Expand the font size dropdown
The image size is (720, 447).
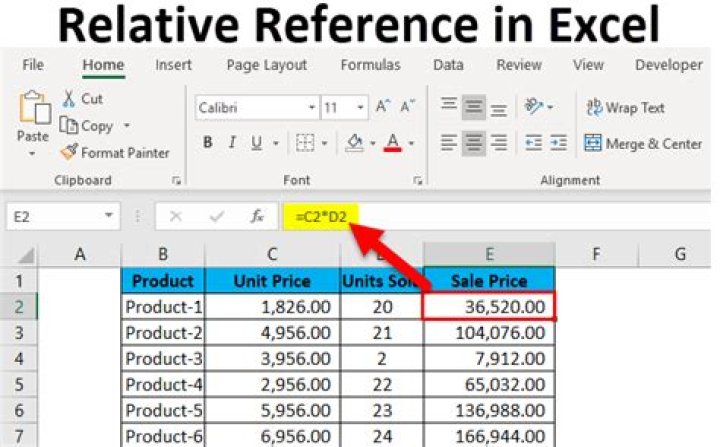tap(360, 107)
